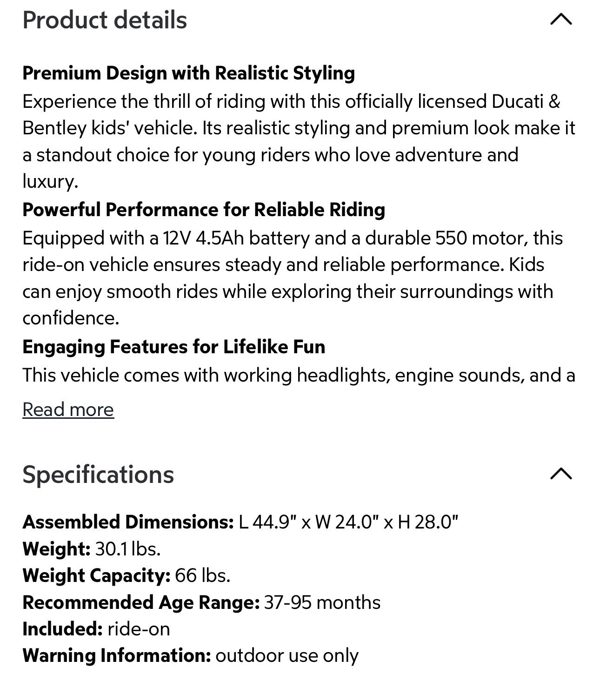The width and height of the screenshot is (600, 700).
Task: Click the Assembled Dimensions label
Action: pyautogui.click(x=128, y=522)
